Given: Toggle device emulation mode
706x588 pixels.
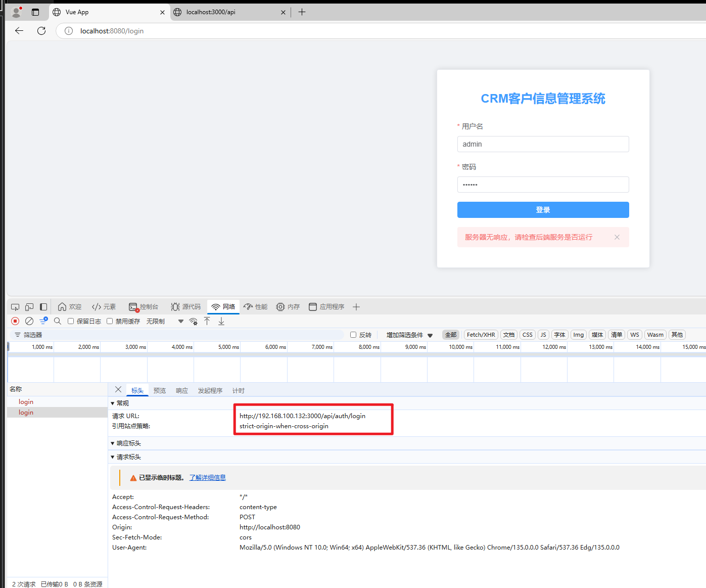Looking at the screenshot, I should pyautogui.click(x=29, y=307).
